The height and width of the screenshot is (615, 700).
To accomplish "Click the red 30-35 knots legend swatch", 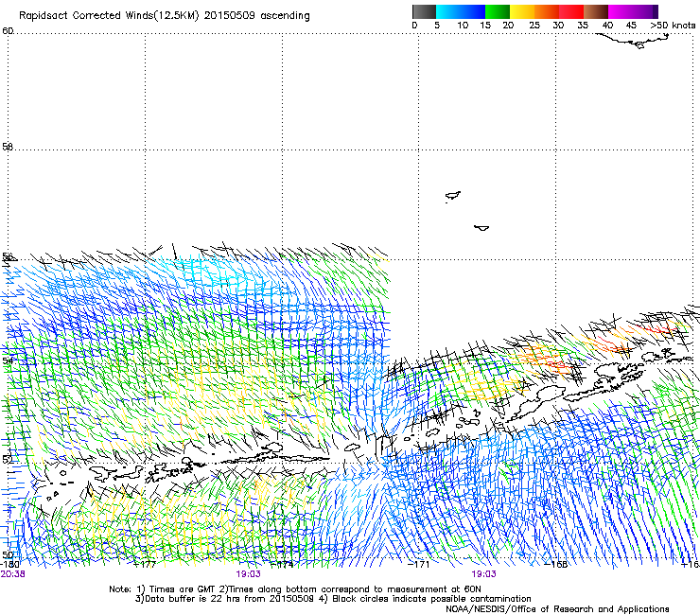I will coord(571,11).
